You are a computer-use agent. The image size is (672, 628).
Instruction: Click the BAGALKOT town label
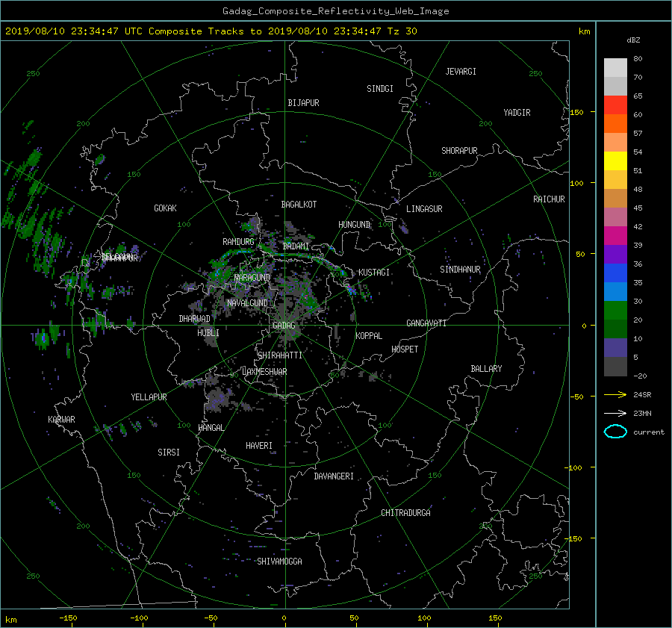(299, 205)
